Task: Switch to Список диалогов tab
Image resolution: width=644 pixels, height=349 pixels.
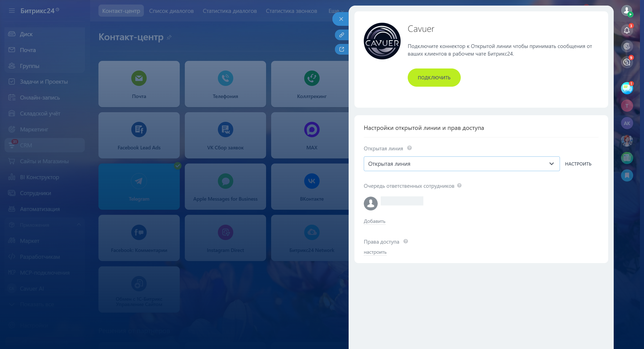Action: 171,11
